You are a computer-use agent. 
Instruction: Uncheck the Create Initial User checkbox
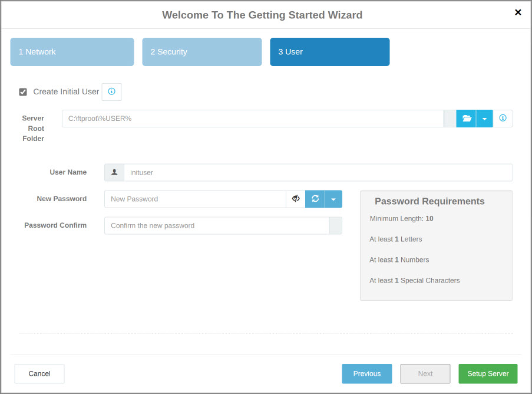pos(23,91)
